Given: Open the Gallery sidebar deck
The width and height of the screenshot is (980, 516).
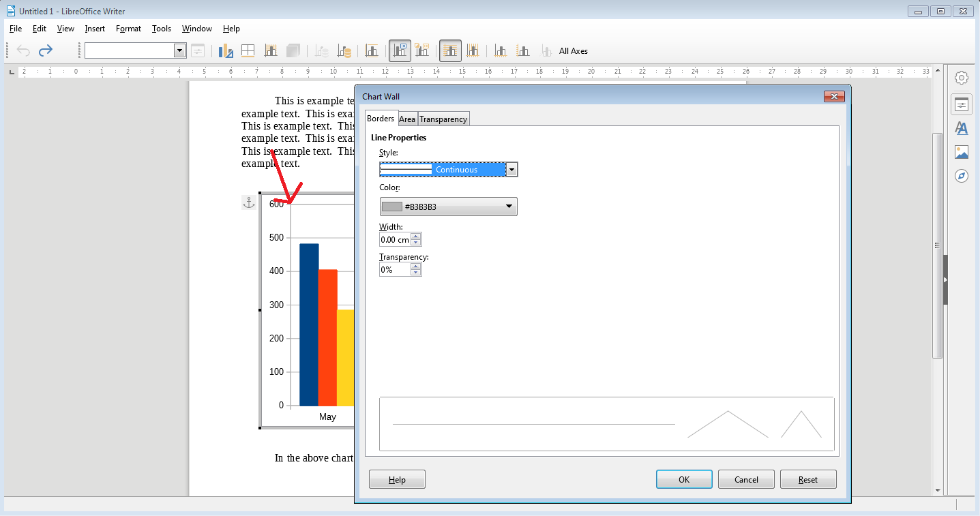Looking at the screenshot, I should (962, 152).
